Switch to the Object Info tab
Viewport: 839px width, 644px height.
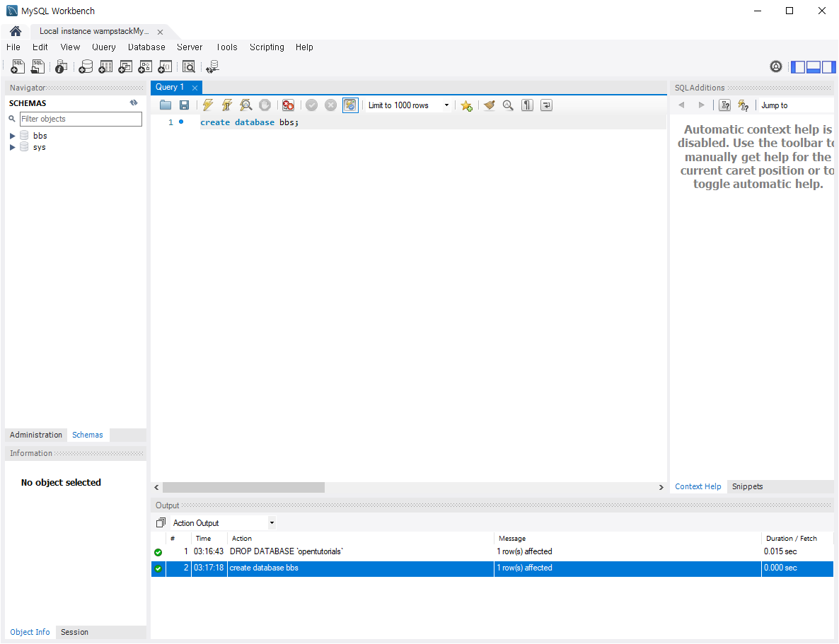(30, 632)
